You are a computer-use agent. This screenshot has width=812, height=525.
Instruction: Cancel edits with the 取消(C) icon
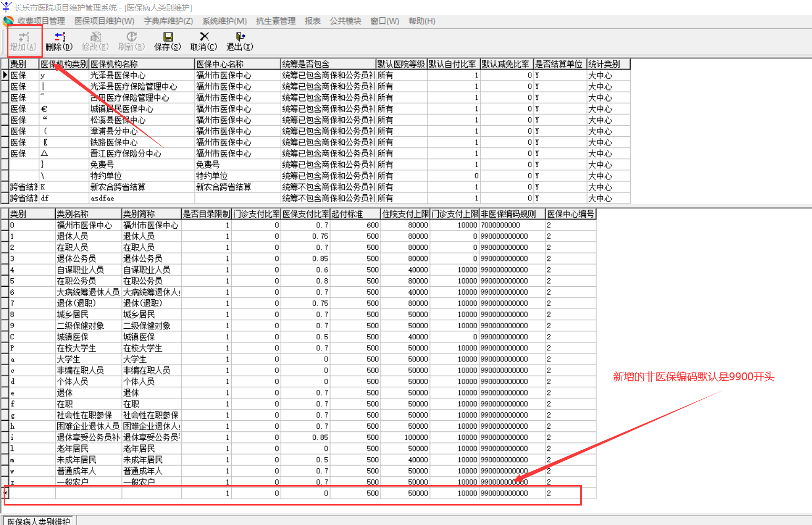point(204,42)
